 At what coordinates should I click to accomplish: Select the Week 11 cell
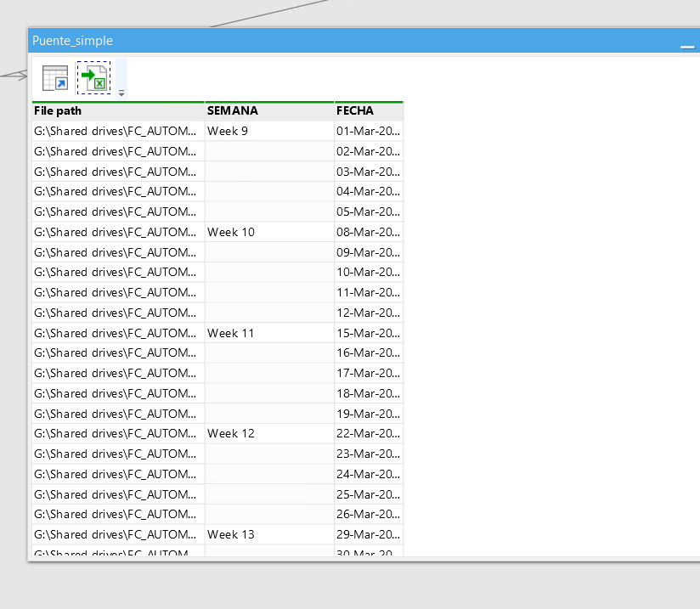click(269, 333)
